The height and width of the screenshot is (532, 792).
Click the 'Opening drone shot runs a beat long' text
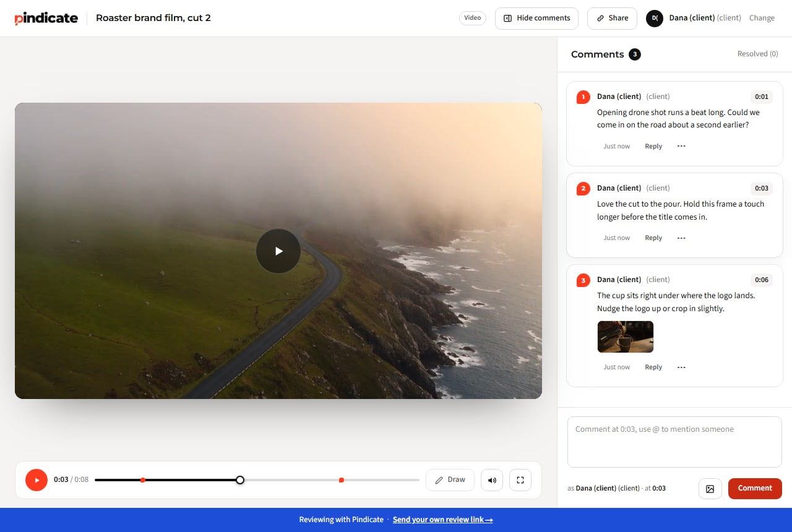tap(678, 119)
